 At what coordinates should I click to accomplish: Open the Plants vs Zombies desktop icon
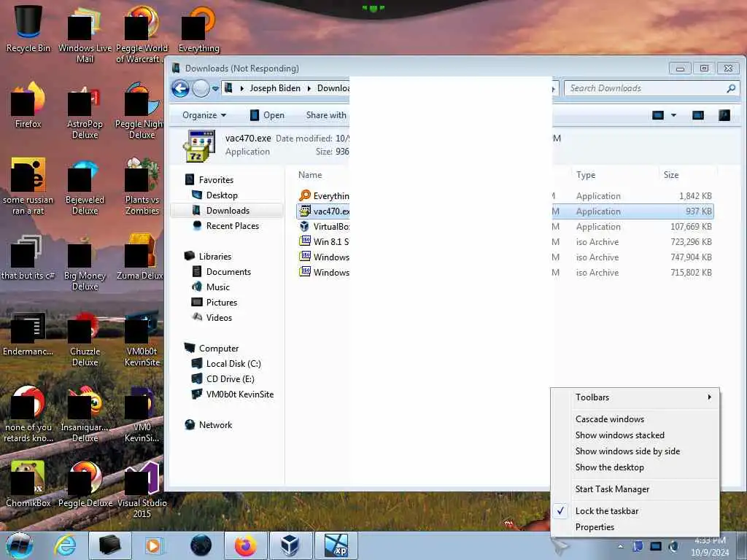click(142, 187)
